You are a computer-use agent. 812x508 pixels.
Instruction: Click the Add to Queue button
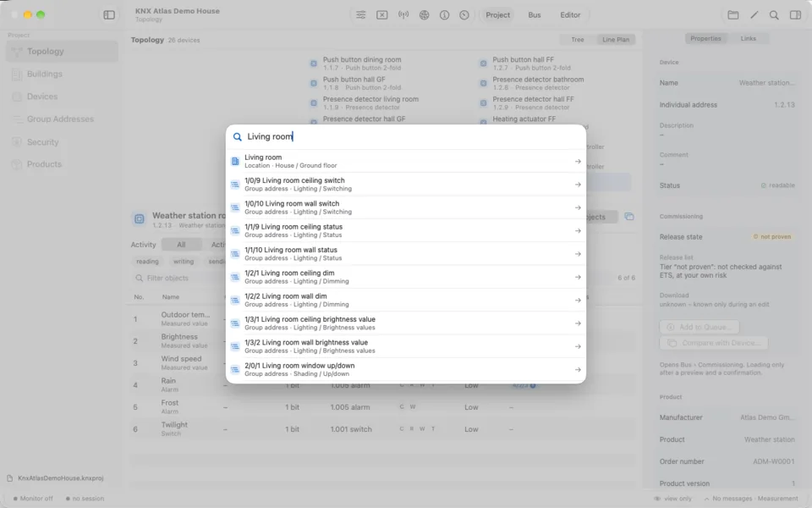click(x=700, y=327)
